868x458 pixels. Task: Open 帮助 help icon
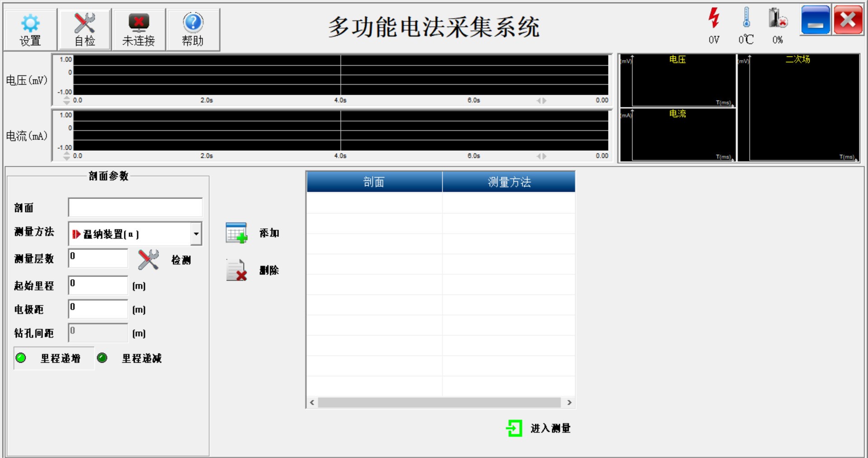[193, 23]
